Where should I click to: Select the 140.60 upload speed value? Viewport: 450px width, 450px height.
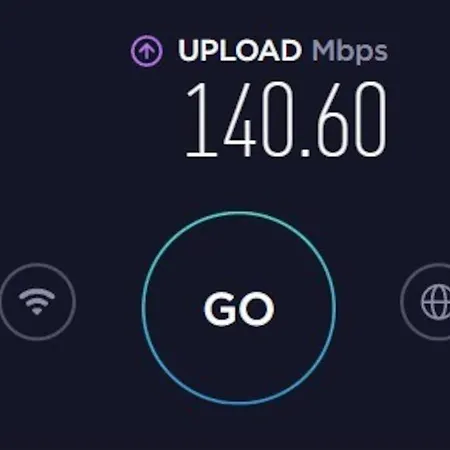tap(286, 120)
